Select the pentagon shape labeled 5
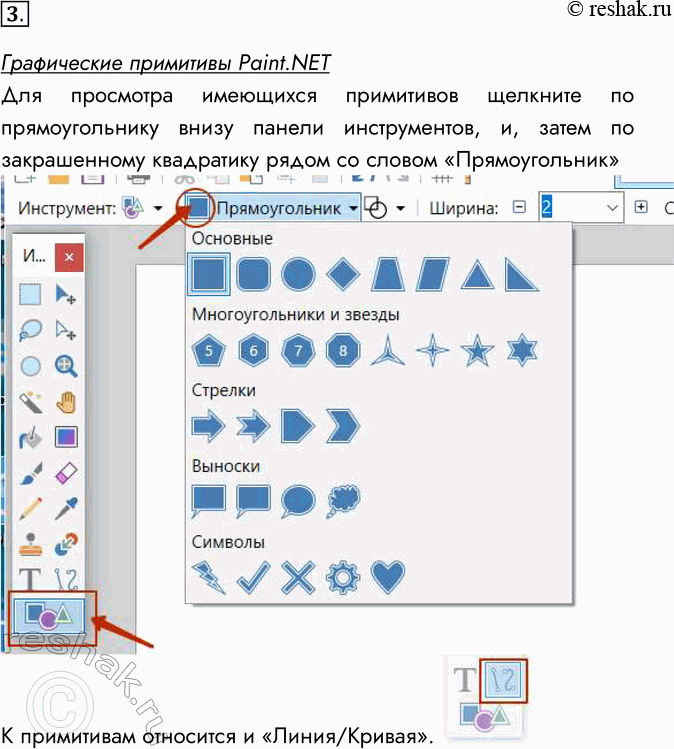The height and width of the screenshot is (749, 674). 208,350
